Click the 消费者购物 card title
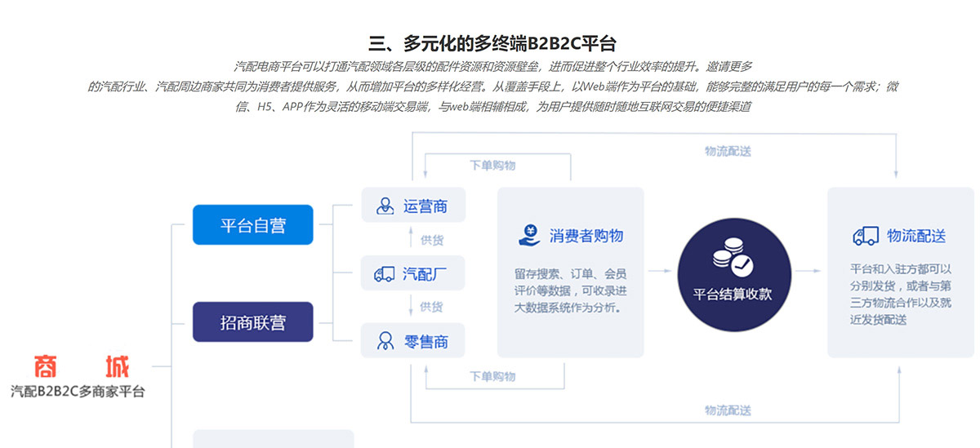This screenshot has height=448, width=980. (x=586, y=236)
